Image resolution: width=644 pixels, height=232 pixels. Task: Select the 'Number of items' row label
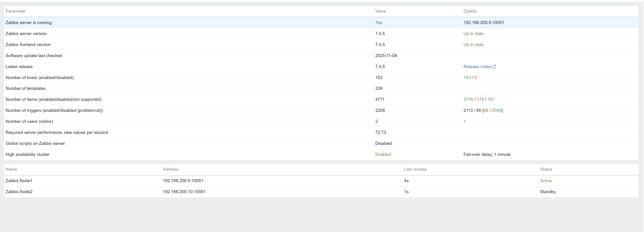[x=54, y=99]
